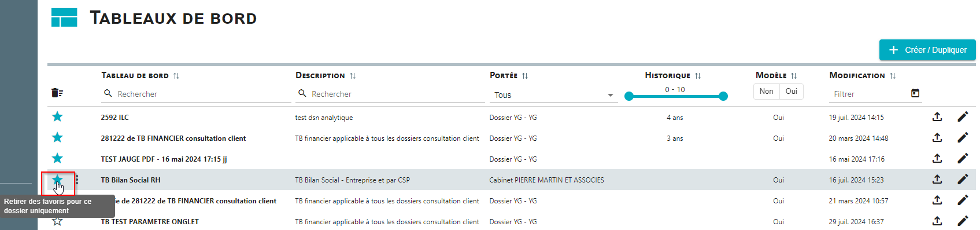Viewport: 980px width, 230px height.
Task: Click the Créer / Dupliquer button
Action: click(927, 50)
